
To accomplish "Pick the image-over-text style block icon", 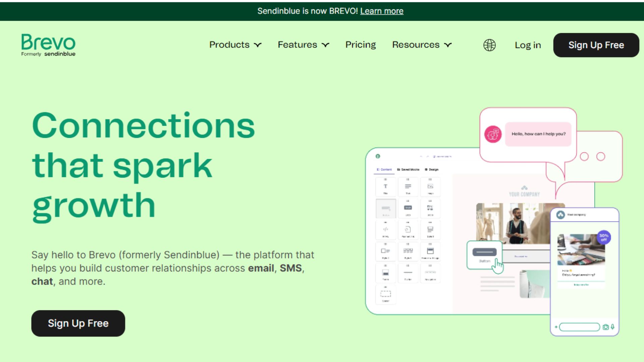I will pyautogui.click(x=430, y=230).
